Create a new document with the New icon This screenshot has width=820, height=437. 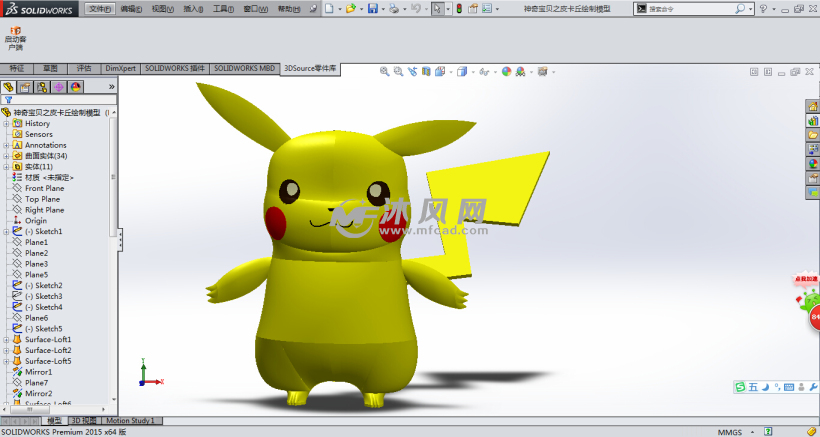329,8
